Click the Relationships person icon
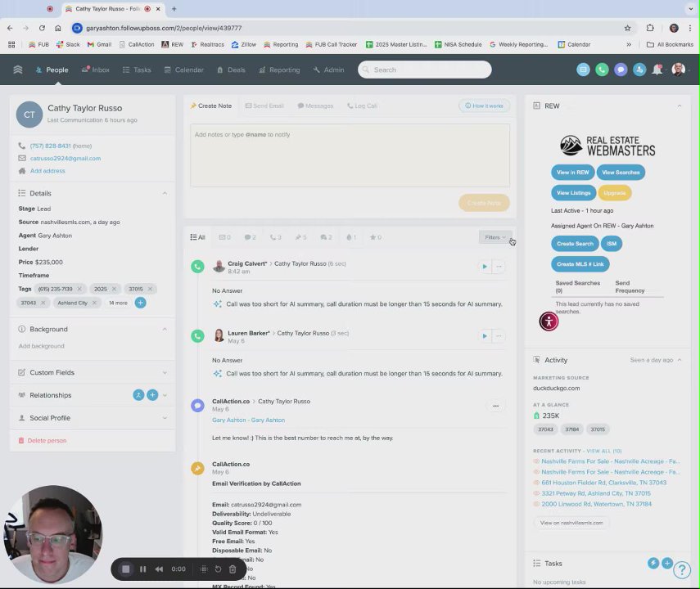The height and width of the screenshot is (589, 700). [x=138, y=395]
